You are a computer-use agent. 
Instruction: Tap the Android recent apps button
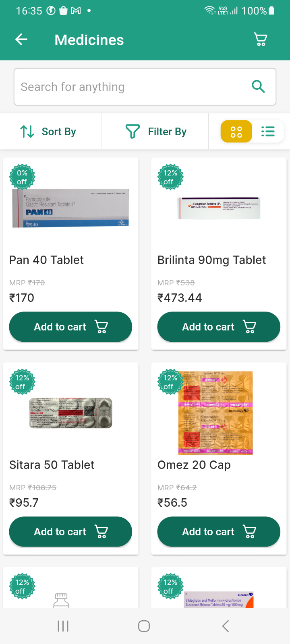tap(63, 626)
